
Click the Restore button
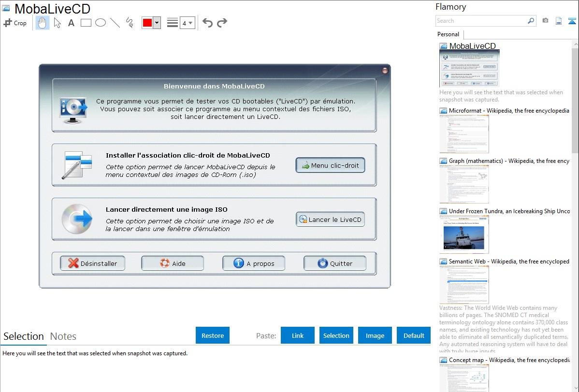[213, 335]
